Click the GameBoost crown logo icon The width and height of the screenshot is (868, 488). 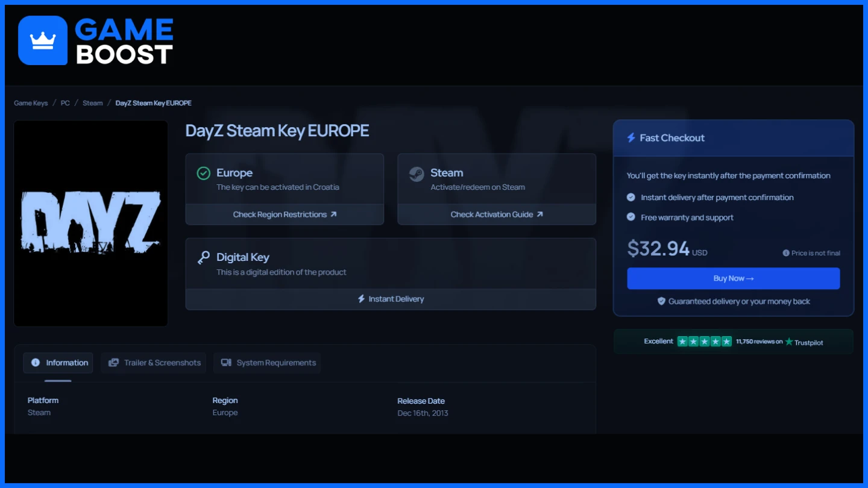[43, 40]
